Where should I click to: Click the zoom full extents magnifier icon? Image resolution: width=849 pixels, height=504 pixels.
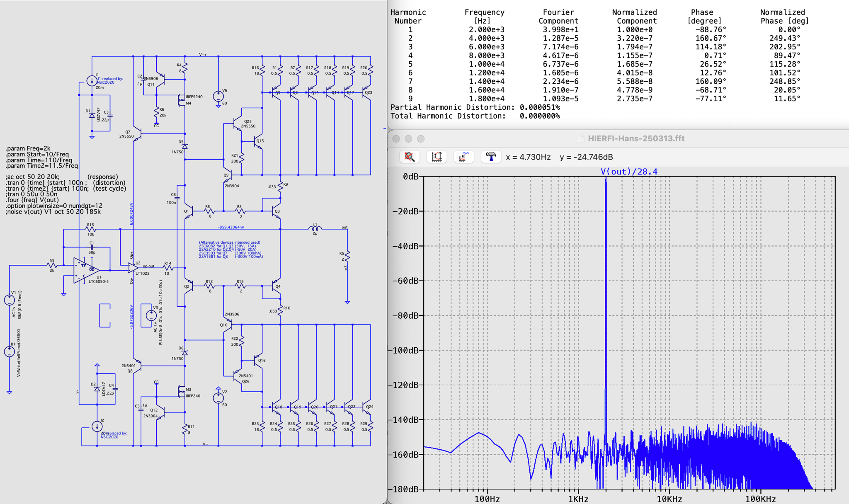click(409, 157)
